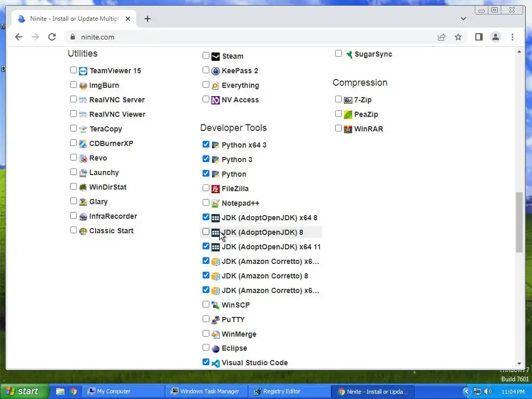Click the 7-Zip icon
Image resolution: width=532 pixels, height=399 pixels.
tap(348, 100)
